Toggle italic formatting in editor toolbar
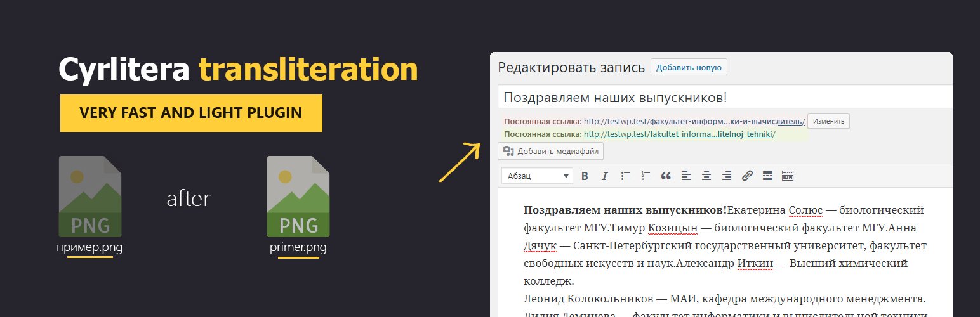The width and height of the screenshot is (980, 317). 605,176
